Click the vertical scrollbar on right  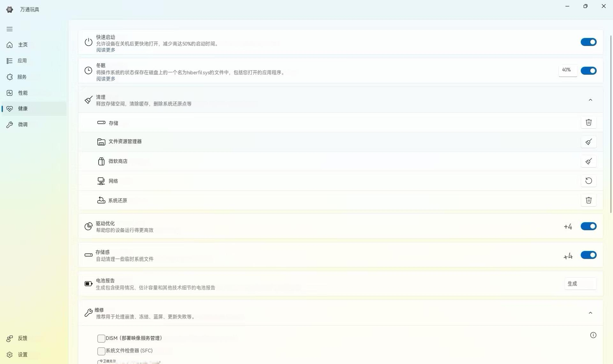coord(611,125)
